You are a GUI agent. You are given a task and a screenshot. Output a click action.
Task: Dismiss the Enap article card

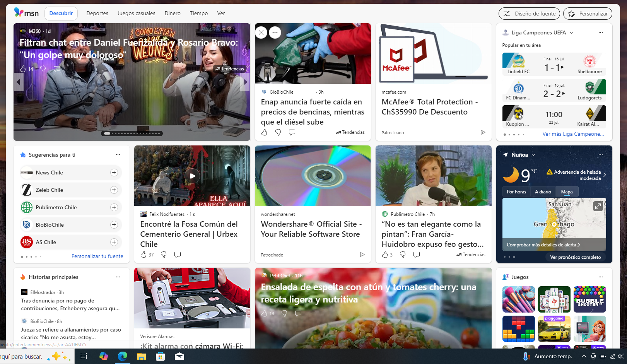[261, 32]
